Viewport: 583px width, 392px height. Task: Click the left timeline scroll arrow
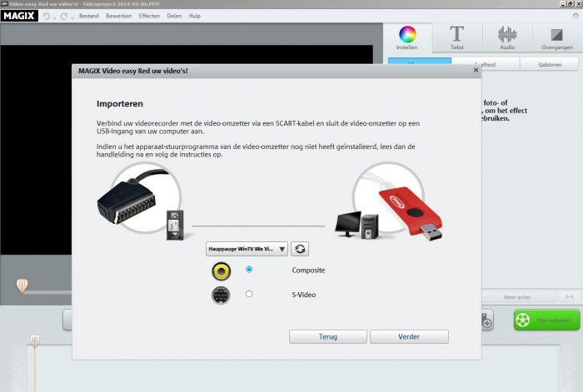tap(17, 375)
